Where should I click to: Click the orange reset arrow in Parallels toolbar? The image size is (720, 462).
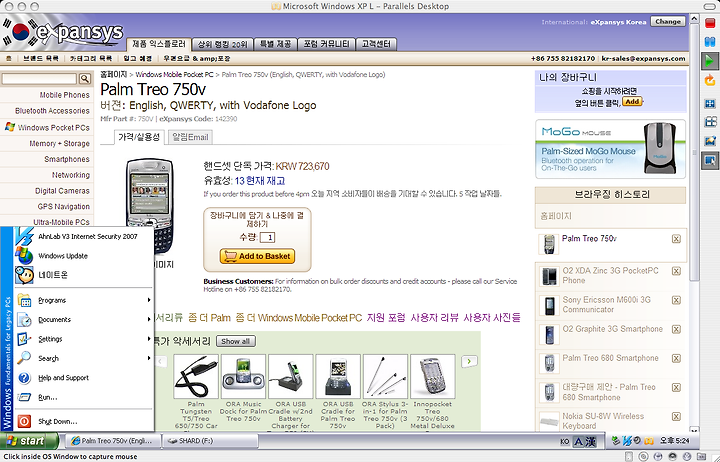(710, 81)
